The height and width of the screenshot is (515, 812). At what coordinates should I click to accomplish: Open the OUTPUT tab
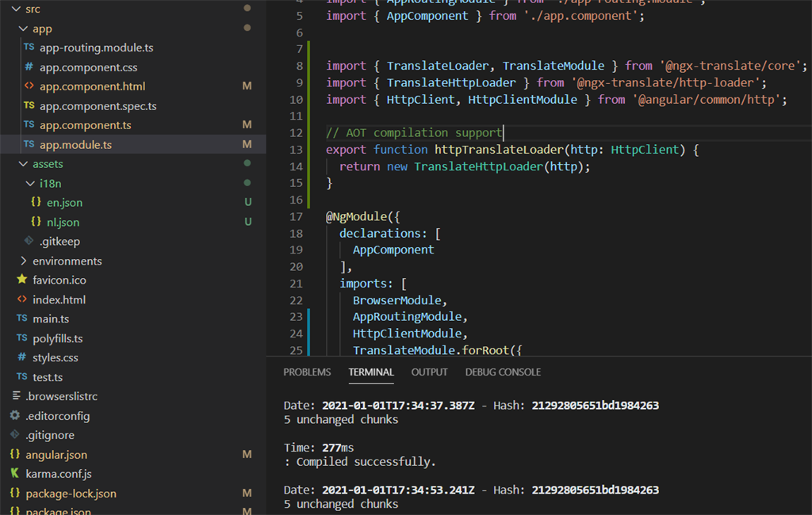[x=429, y=372]
